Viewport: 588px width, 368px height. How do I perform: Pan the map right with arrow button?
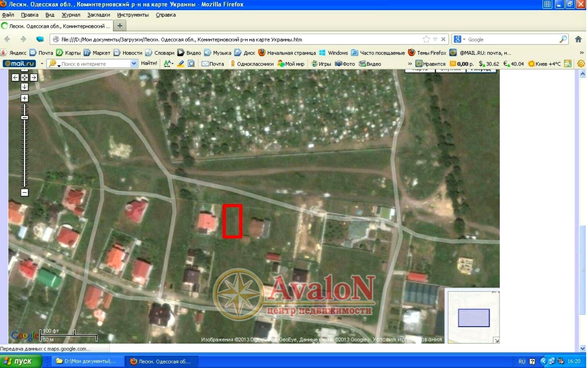[x=34, y=77]
